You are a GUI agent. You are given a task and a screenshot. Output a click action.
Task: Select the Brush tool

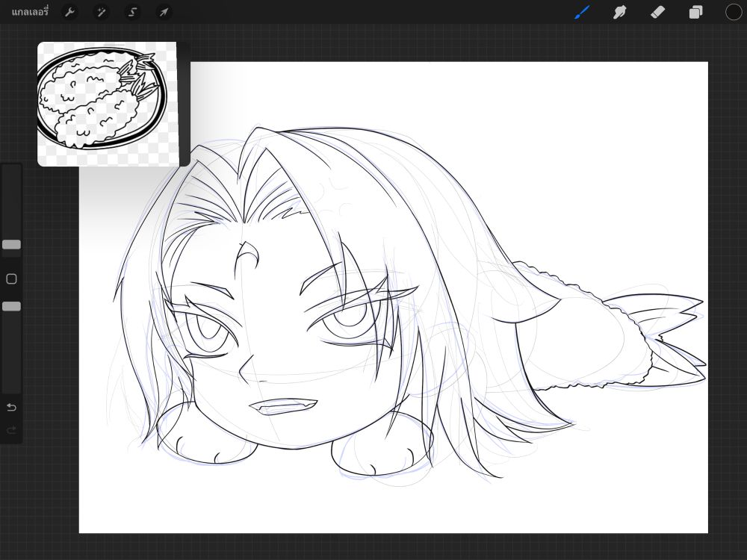(582, 12)
